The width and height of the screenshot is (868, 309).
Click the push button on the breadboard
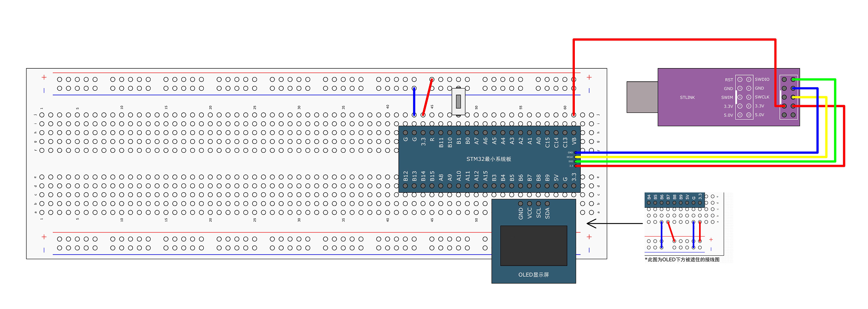458,101
